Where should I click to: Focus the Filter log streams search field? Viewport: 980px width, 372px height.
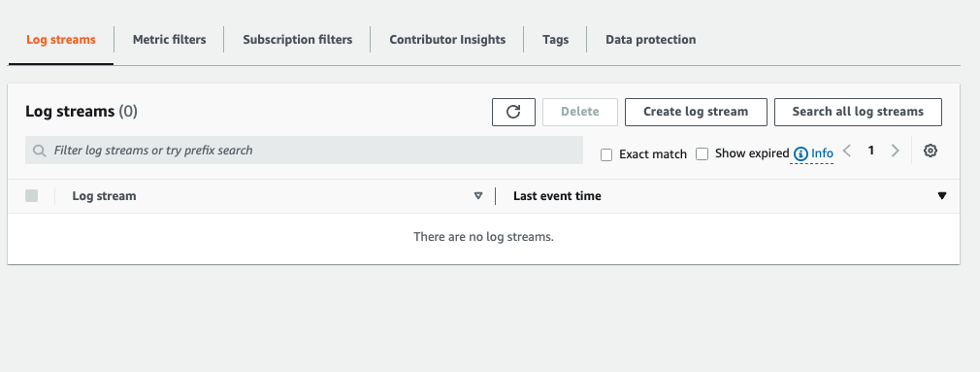click(304, 151)
